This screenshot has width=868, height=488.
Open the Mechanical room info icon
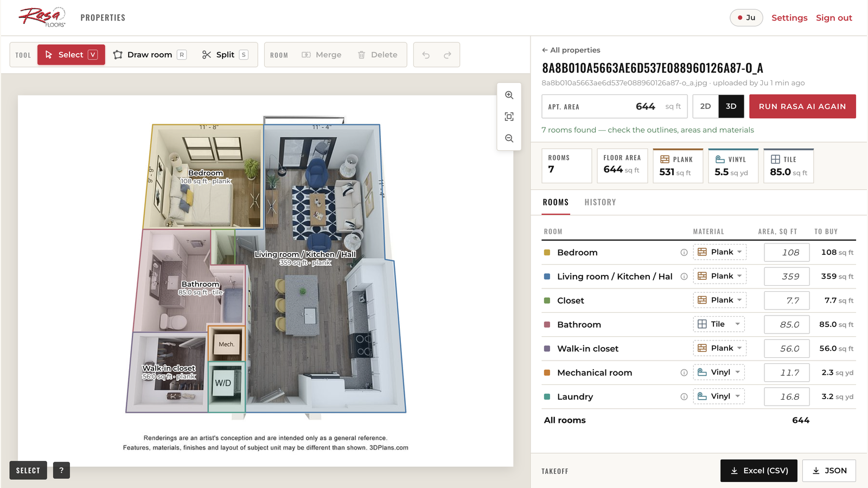(x=684, y=373)
